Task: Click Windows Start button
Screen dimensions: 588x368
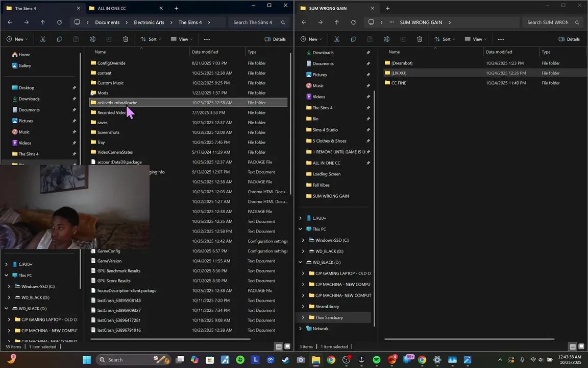Action: click(87, 360)
